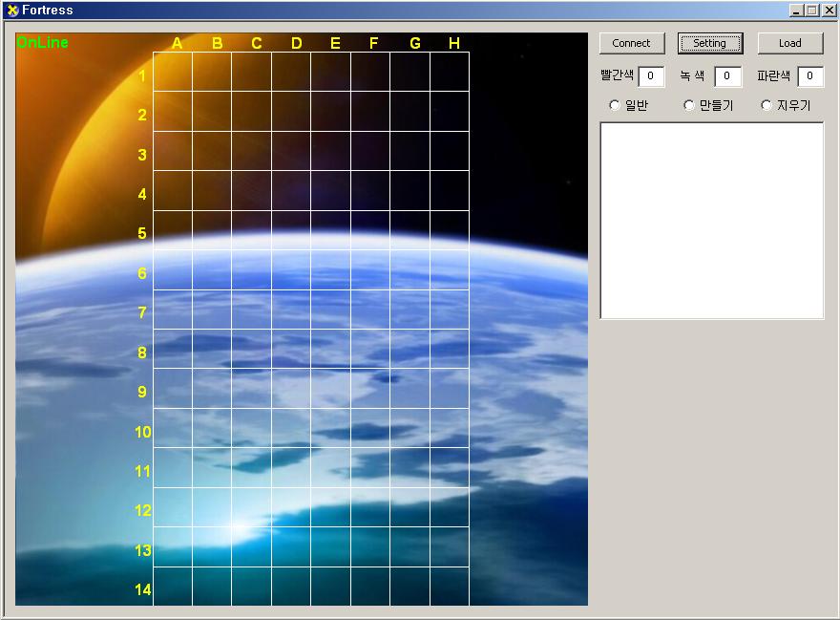Minimize the Fortress window

point(797,11)
